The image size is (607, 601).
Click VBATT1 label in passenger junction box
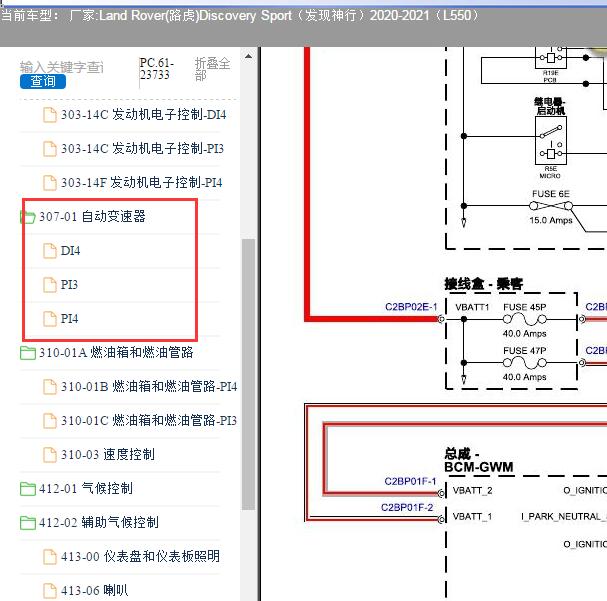point(472,307)
